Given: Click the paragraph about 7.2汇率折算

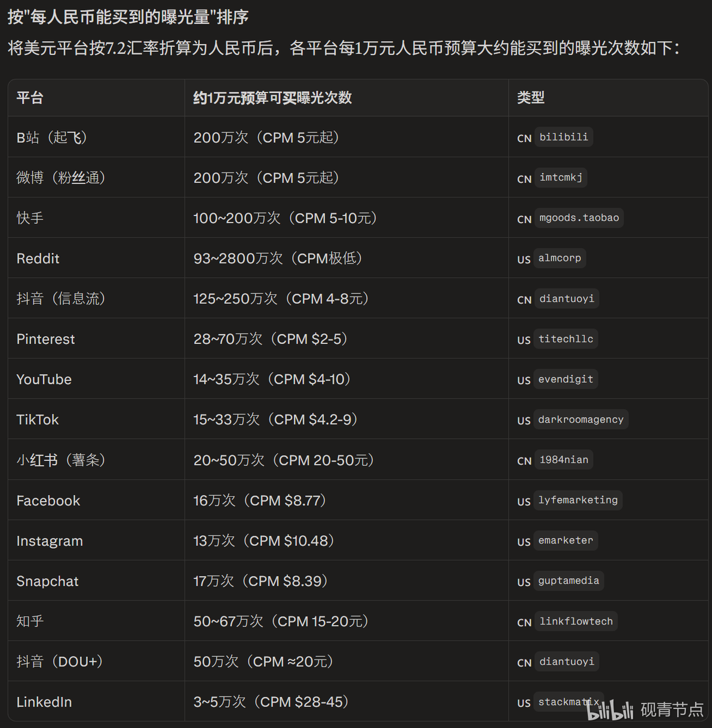Looking at the screenshot, I should pyautogui.click(x=344, y=48).
